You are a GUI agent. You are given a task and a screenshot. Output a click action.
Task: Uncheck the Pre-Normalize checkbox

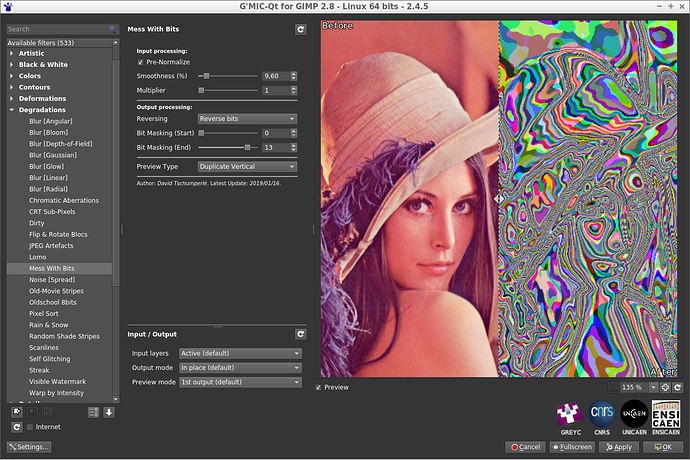140,63
